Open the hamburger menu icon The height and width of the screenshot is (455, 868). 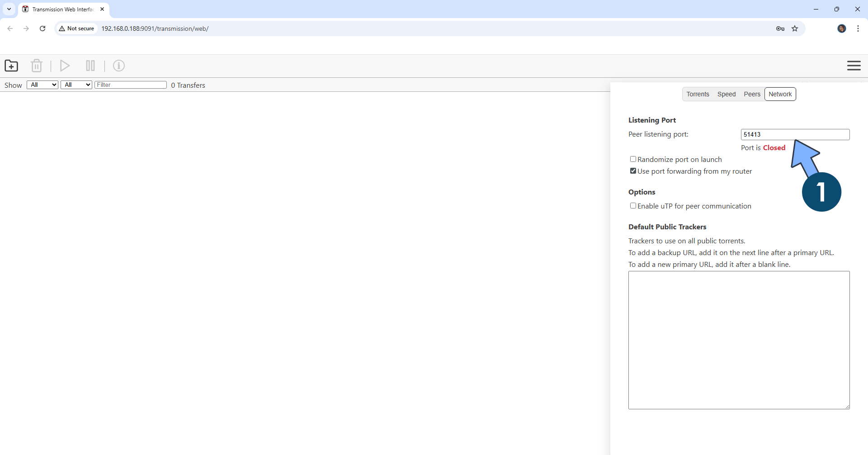click(854, 66)
